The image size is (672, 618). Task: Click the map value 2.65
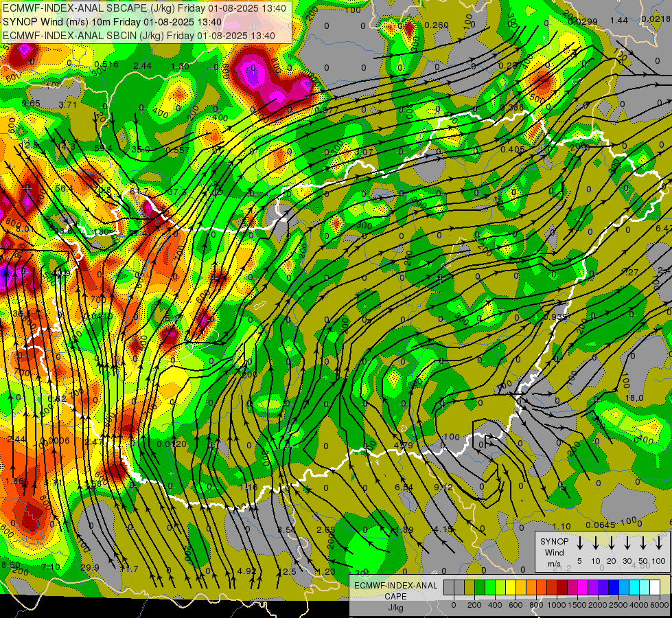(x=326, y=529)
